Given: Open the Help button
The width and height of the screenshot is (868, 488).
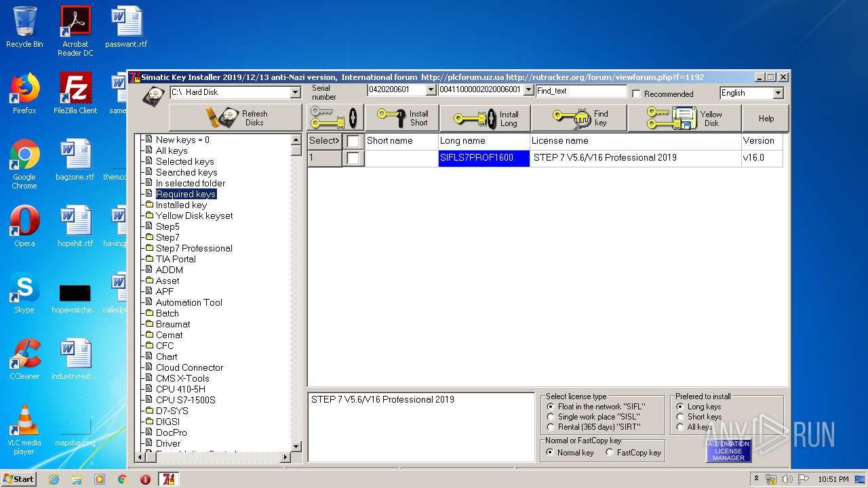Looking at the screenshot, I should pyautogui.click(x=766, y=118).
